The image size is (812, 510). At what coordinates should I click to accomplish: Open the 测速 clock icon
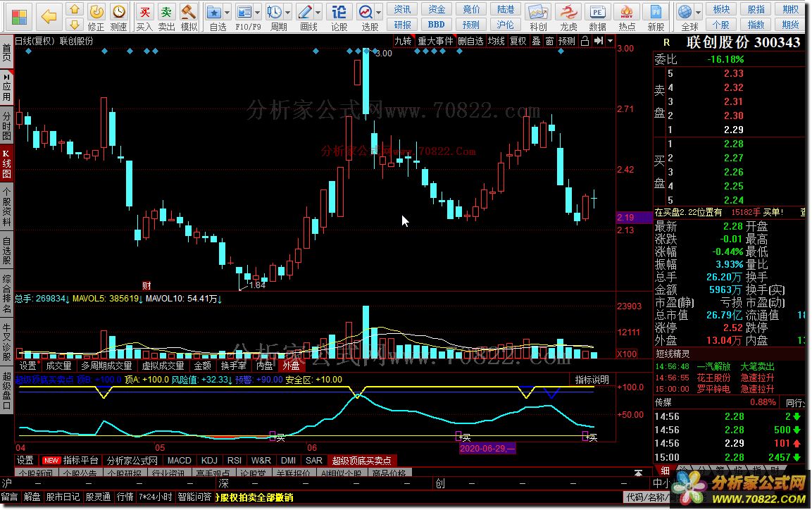click(x=118, y=11)
